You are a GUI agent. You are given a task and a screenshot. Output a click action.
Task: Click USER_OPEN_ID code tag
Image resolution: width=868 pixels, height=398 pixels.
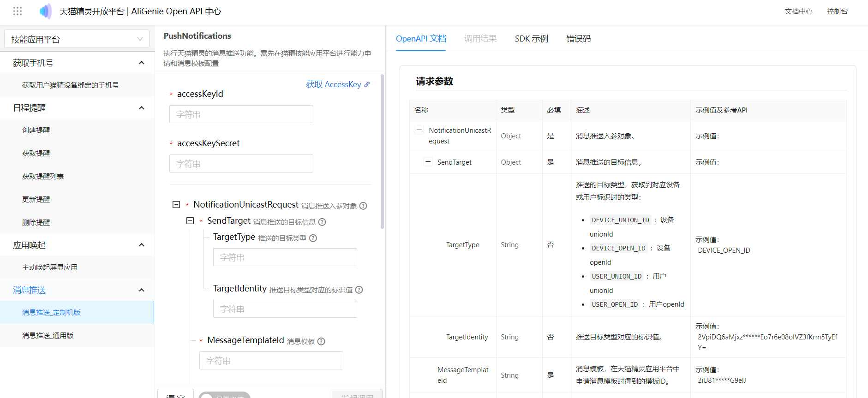coord(615,304)
